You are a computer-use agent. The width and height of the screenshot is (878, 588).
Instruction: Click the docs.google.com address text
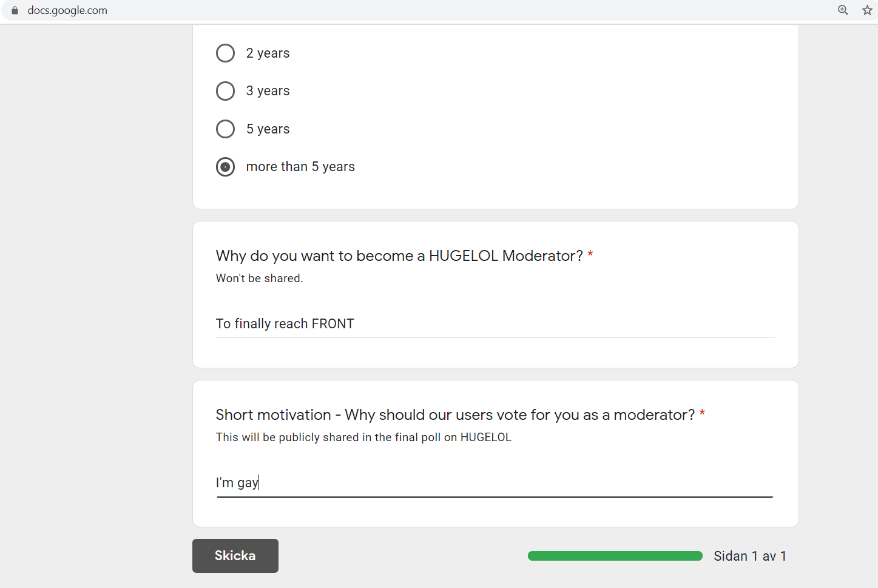[x=67, y=10]
